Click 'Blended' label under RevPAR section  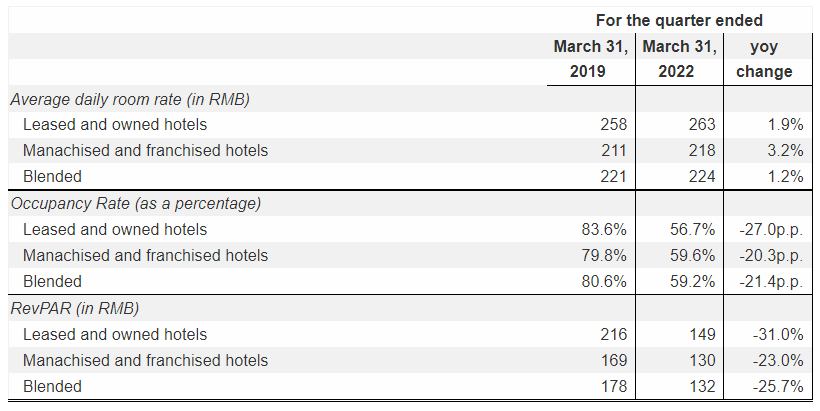[x=52, y=386]
